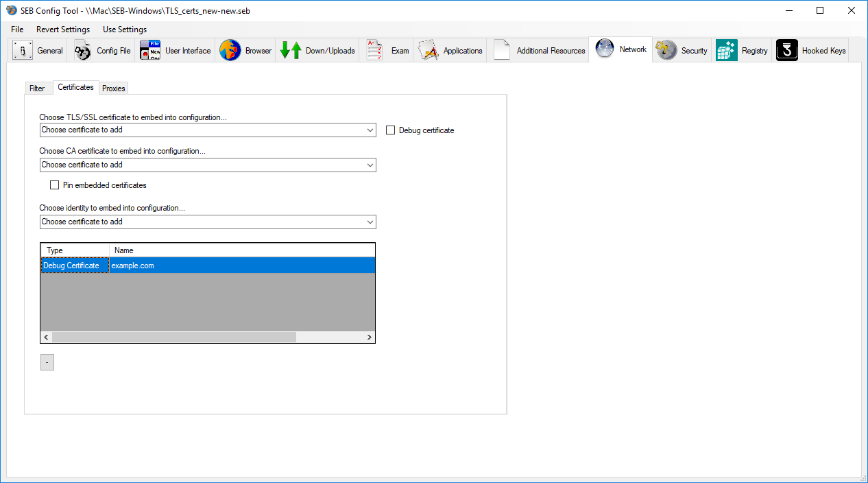Open the Config File tab label
868x483 pixels.
[x=114, y=51]
